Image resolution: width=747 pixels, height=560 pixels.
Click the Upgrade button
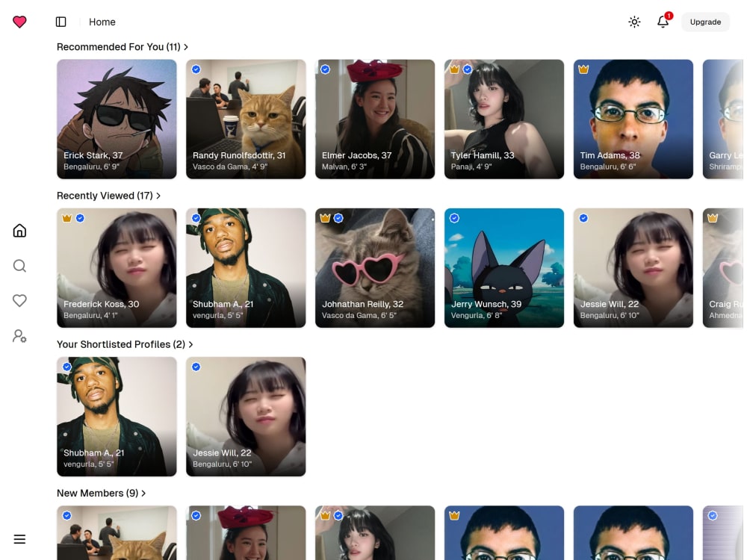(705, 22)
